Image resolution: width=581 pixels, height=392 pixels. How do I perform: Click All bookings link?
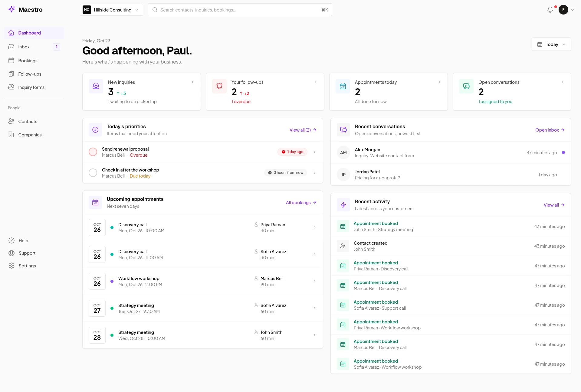point(301,202)
